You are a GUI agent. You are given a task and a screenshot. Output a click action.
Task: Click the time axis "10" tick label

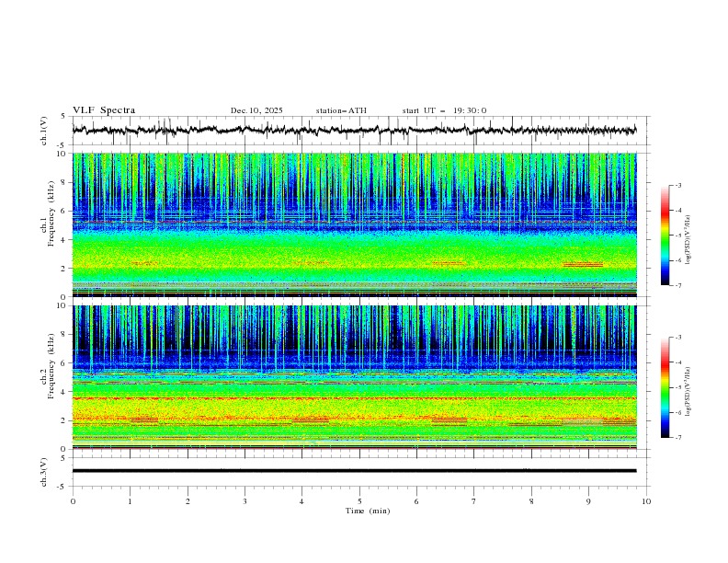pyautogui.click(x=646, y=501)
